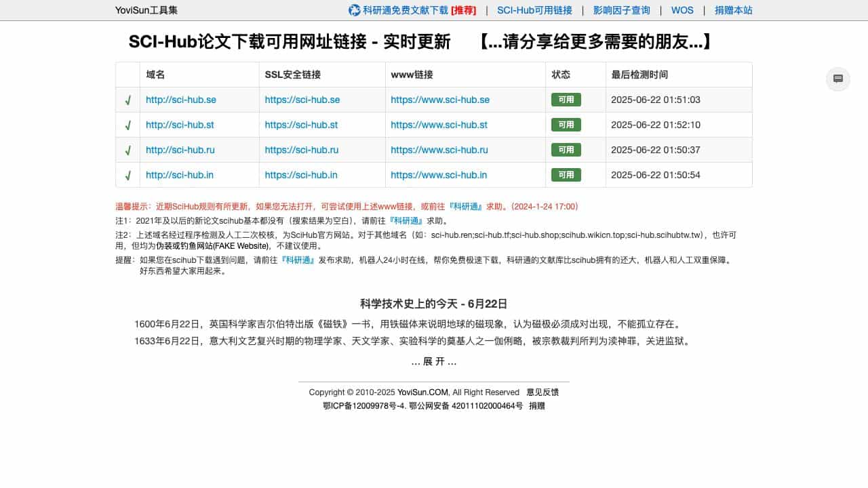
Task: Click the green checkmark for sci-hub.se row
Action: [127, 100]
